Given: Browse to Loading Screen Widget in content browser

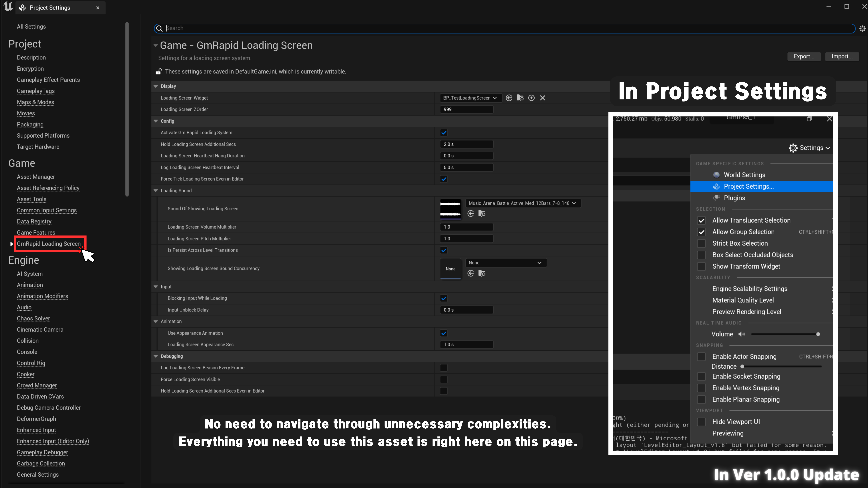Looking at the screenshot, I should pyautogui.click(x=520, y=98).
